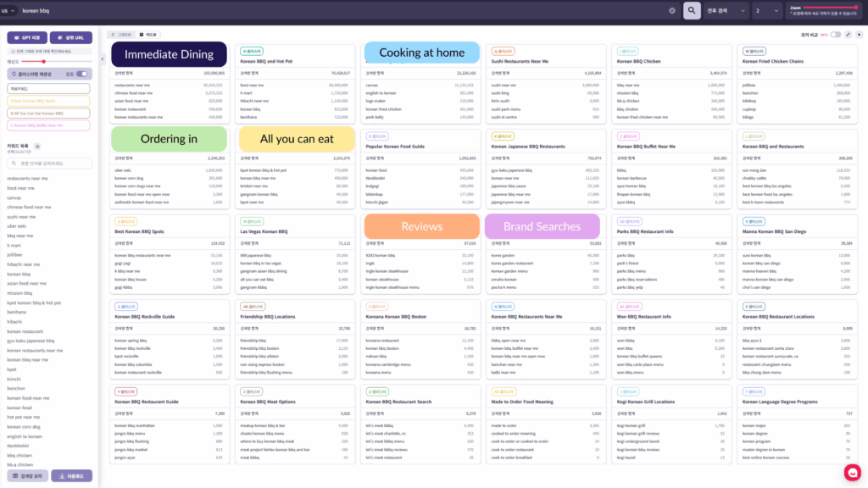Select the A Best Korean BBQ Spots chip
This screenshot has height=488, width=868.
(48, 101)
